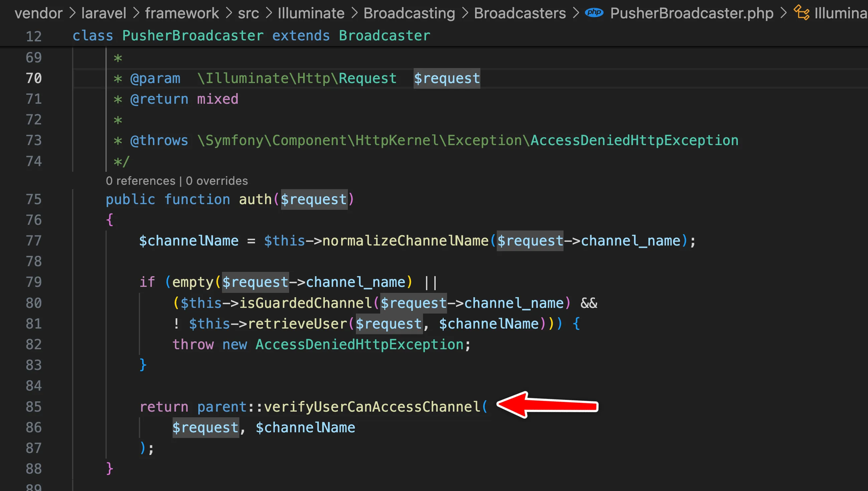Click the retrieveUser method call

pos(297,324)
